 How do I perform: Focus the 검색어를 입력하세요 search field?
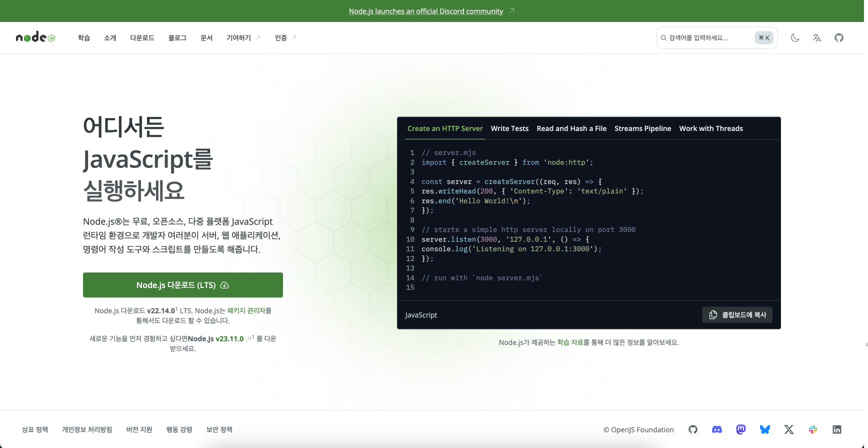(x=716, y=38)
